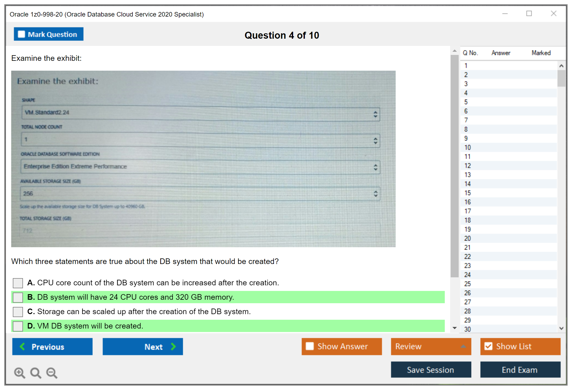Click the Save Session button
Viewport: 574px width, 392px height.
click(x=431, y=370)
